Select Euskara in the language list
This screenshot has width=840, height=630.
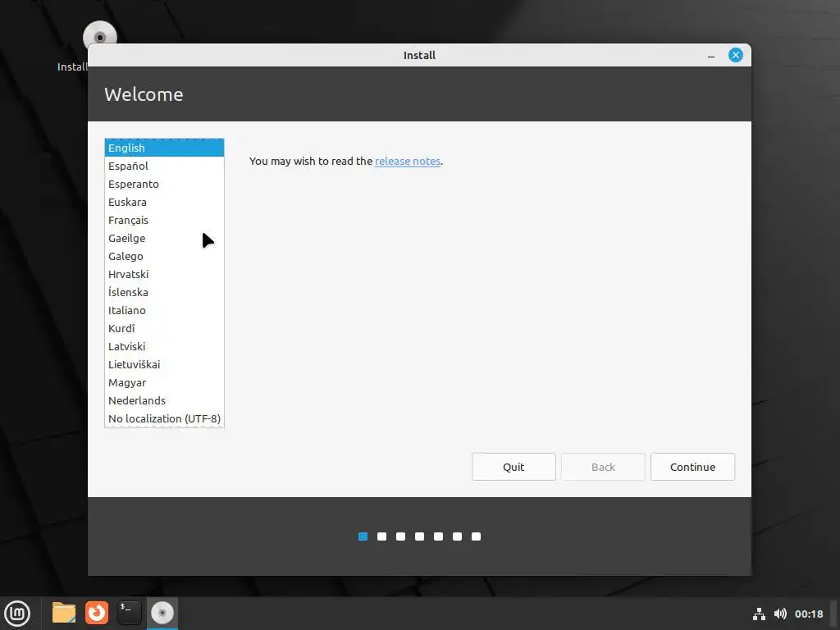coord(164,202)
